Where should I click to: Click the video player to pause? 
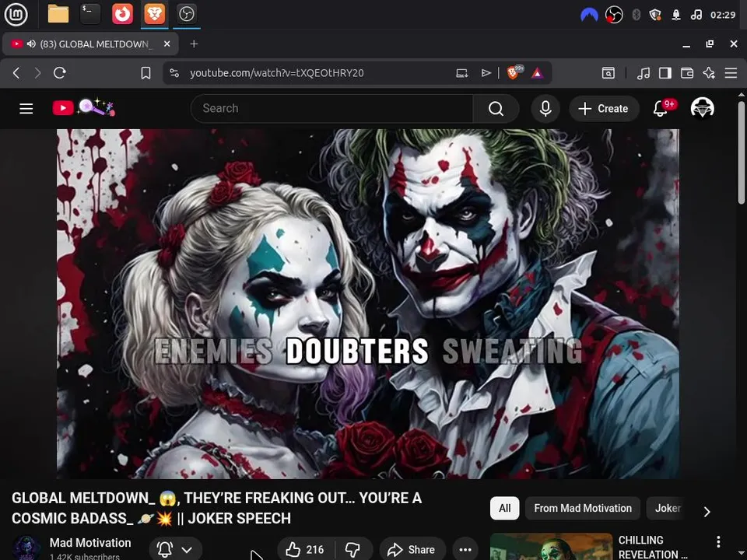[x=368, y=304]
